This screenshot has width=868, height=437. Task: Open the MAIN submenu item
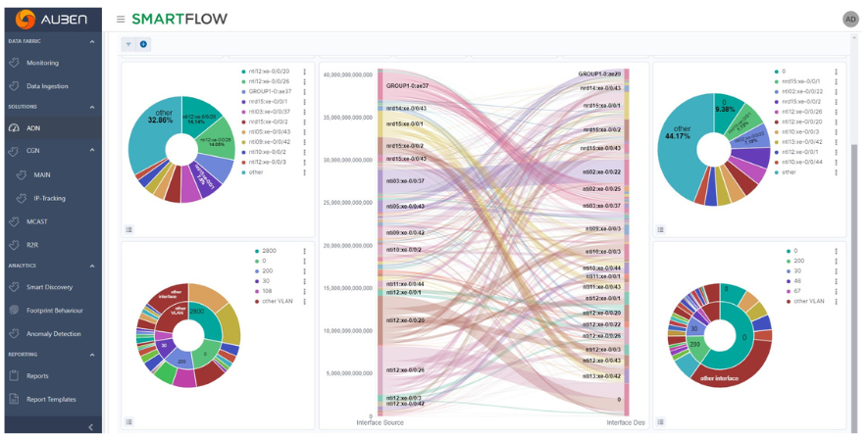pos(42,174)
